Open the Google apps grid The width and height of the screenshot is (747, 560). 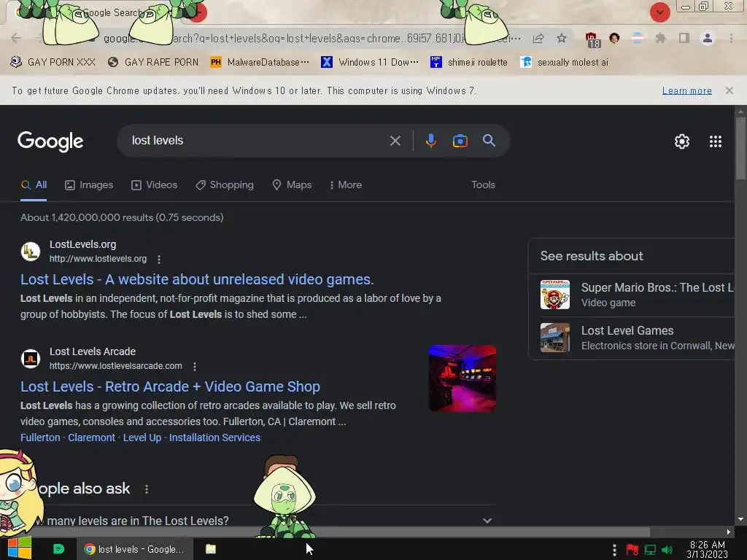point(715,141)
